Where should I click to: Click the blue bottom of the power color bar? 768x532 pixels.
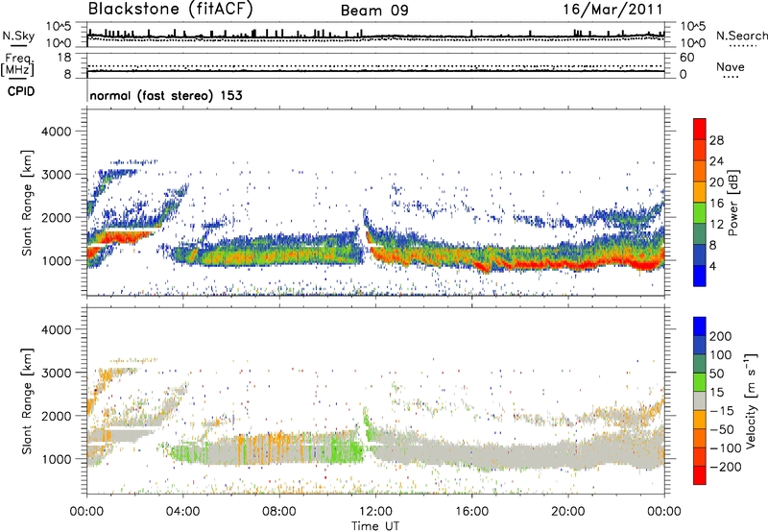[700, 276]
